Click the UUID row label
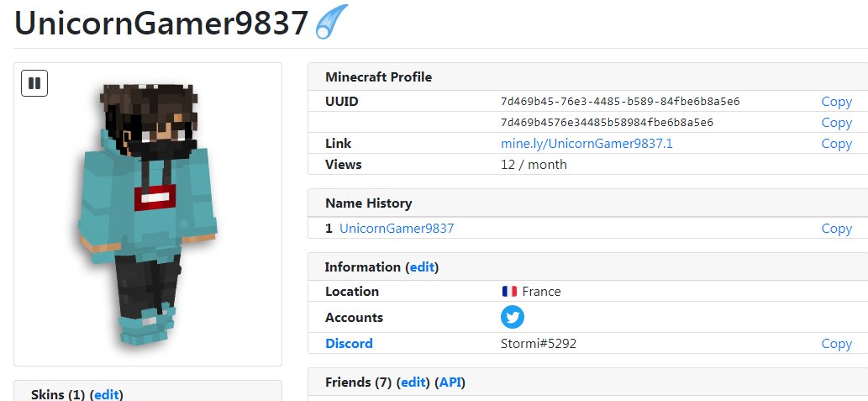 pos(341,102)
